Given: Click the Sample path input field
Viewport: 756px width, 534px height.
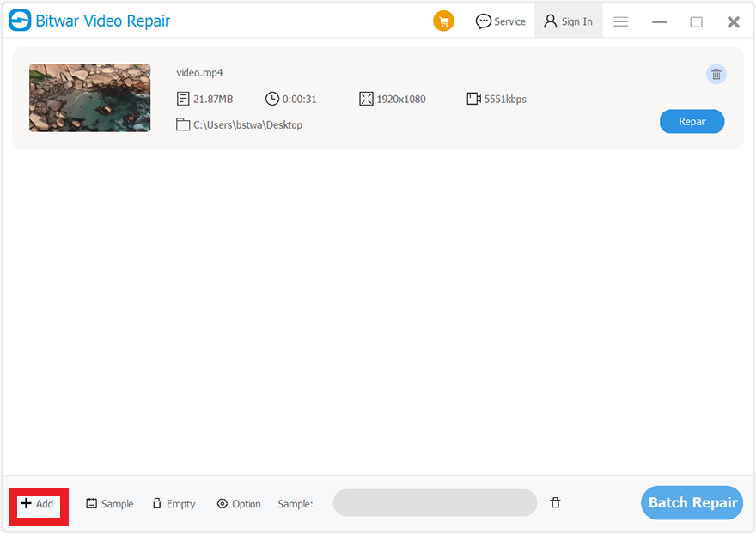Looking at the screenshot, I should tap(435, 503).
